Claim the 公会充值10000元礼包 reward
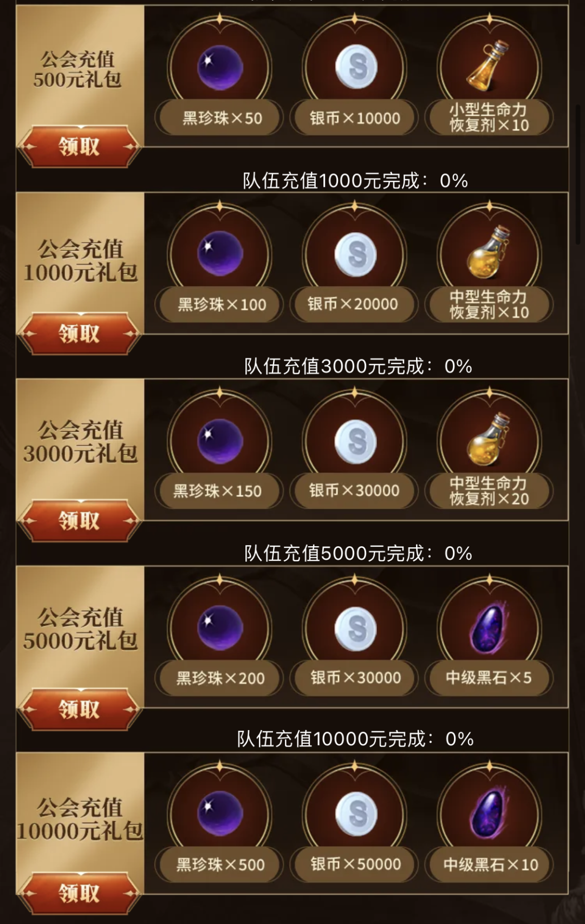This screenshot has width=585, height=924. pyautogui.click(x=79, y=893)
